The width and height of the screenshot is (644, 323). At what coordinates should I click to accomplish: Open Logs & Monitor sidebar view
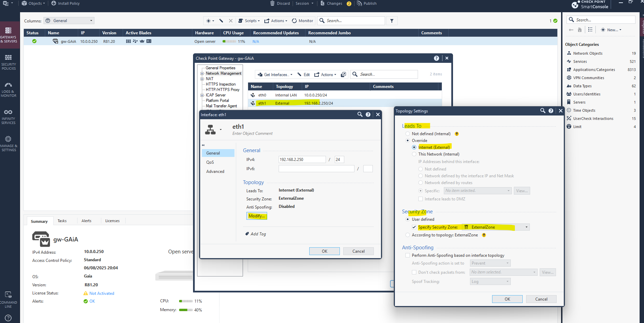[9, 89]
